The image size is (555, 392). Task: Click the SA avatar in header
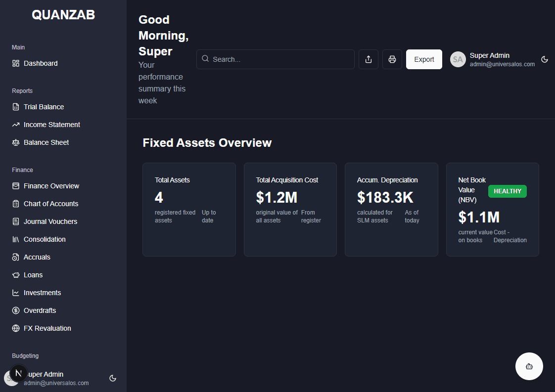click(x=458, y=59)
